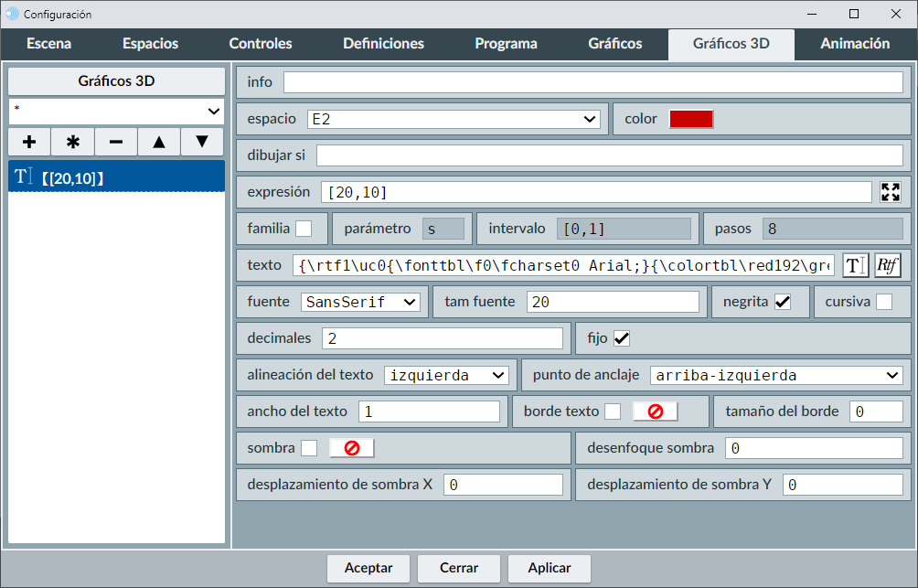Move selected graphic down in list

point(202,142)
